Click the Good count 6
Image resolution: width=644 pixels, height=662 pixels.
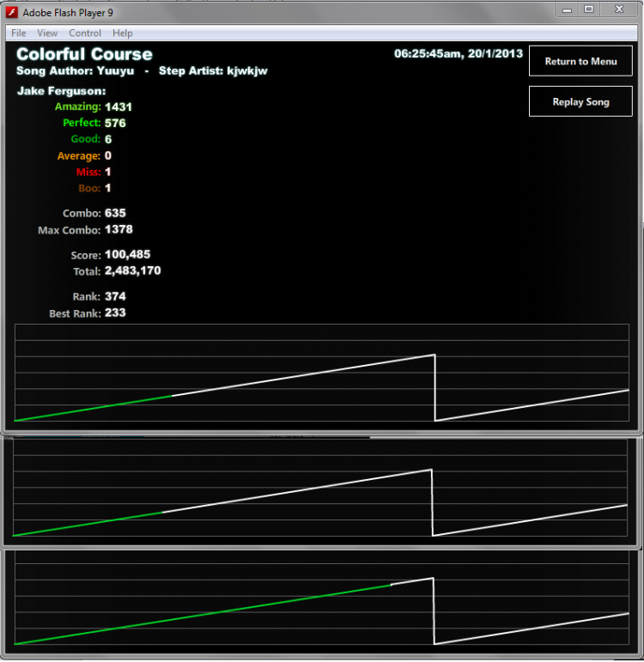point(108,139)
